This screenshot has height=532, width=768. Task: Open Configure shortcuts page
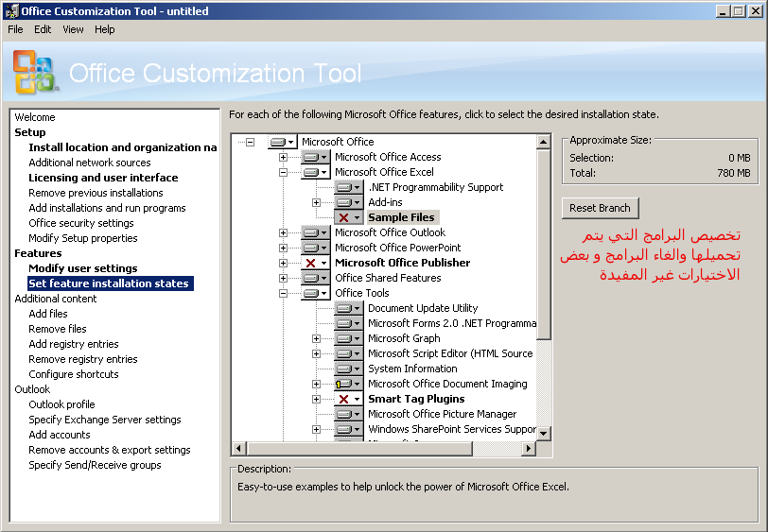[x=74, y=374]
